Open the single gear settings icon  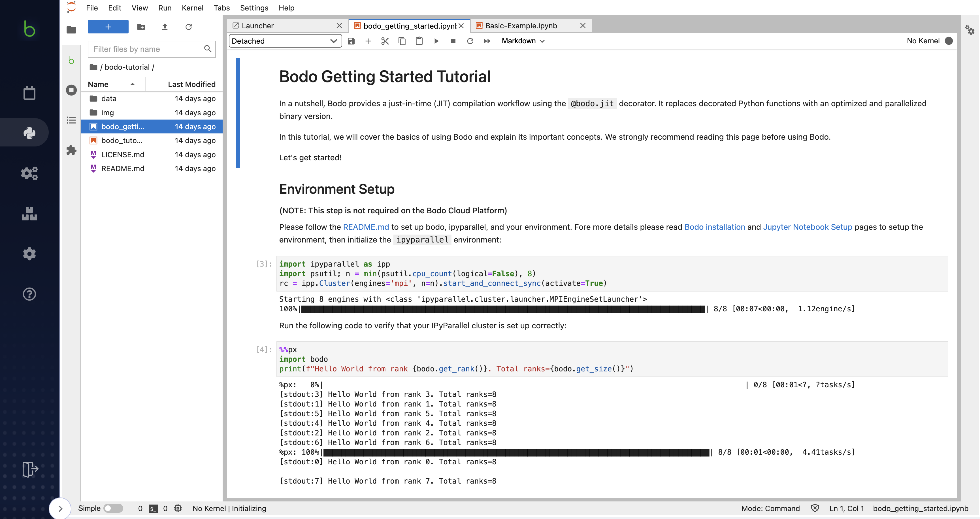(29, 254)
